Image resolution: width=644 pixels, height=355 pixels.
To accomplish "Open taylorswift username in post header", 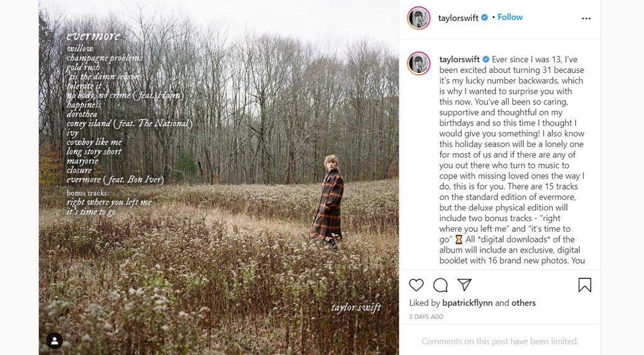I will tap(459, 18).
